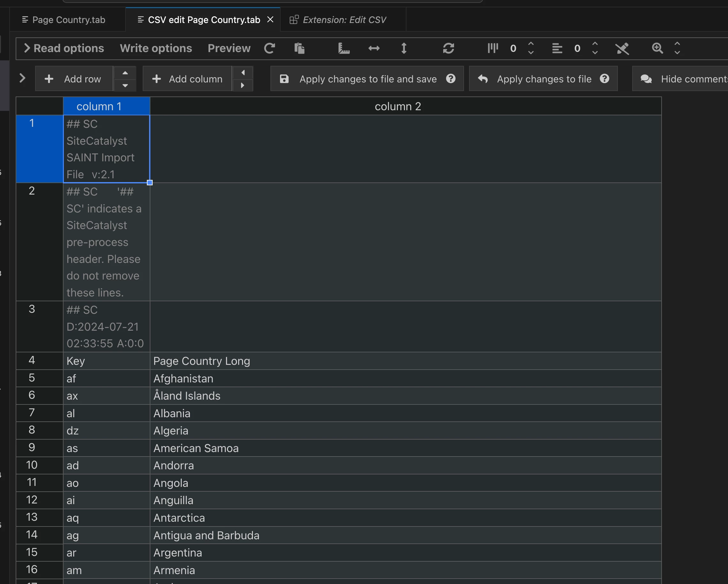Click the circular sync arrows icon
The image size is (728, 584).
tap(448, 48)
